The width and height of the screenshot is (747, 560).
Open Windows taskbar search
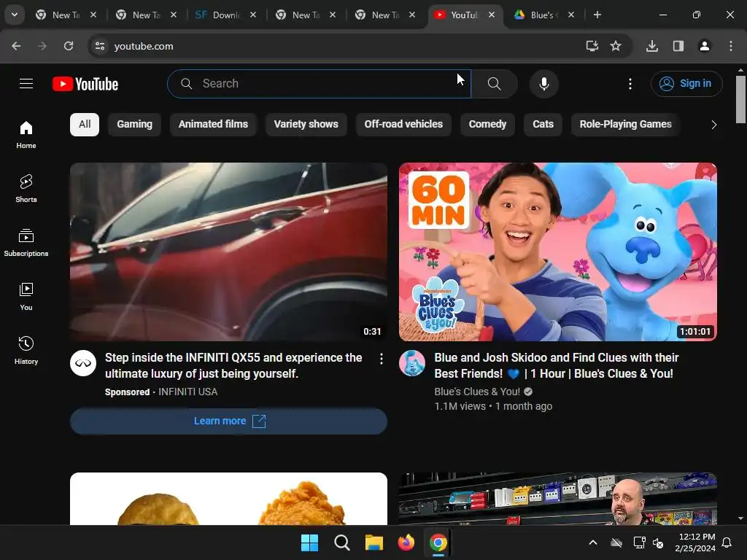(342, 542)
